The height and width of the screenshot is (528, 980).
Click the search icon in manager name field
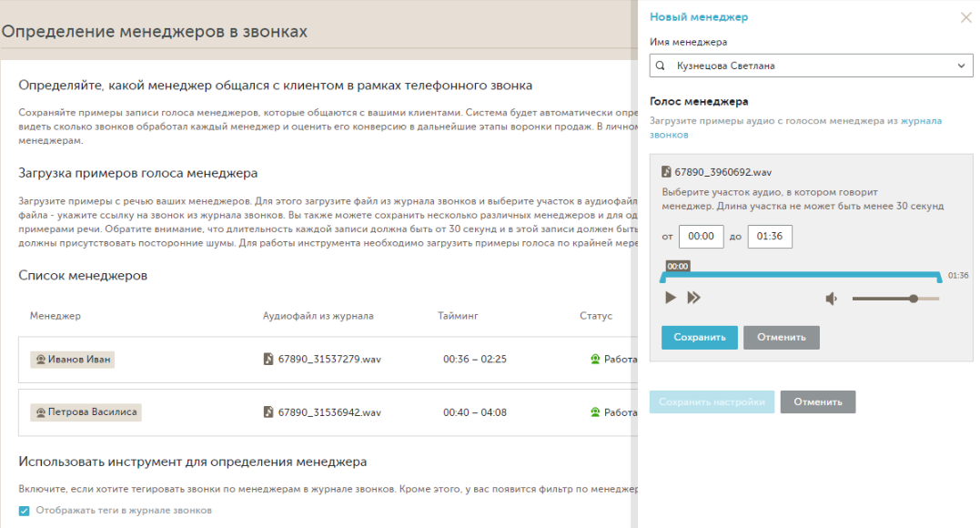[x=661, y=66]
